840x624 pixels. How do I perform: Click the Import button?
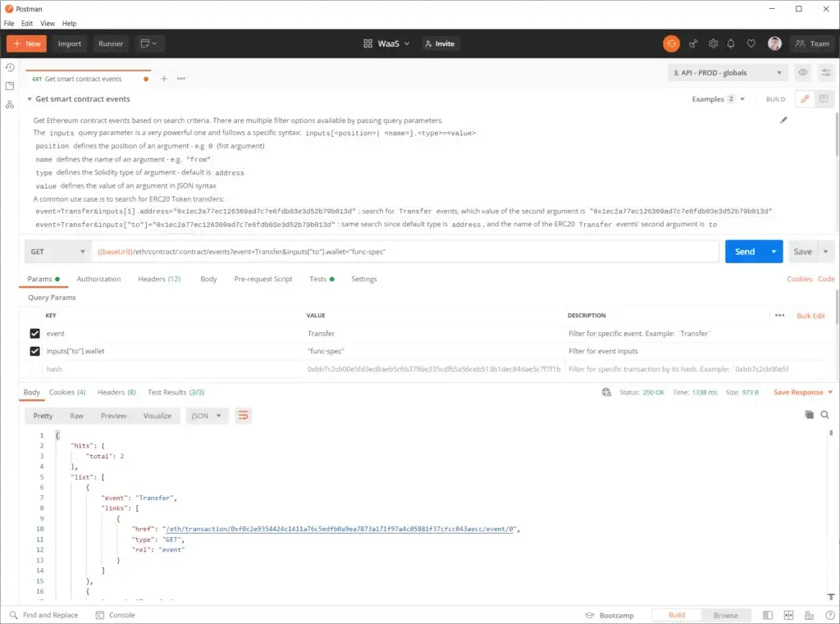[x=70, y=44]
